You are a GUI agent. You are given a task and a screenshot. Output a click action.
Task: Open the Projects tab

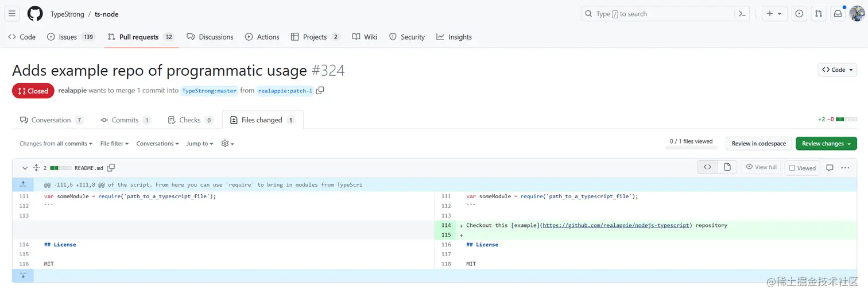point(315,37)
